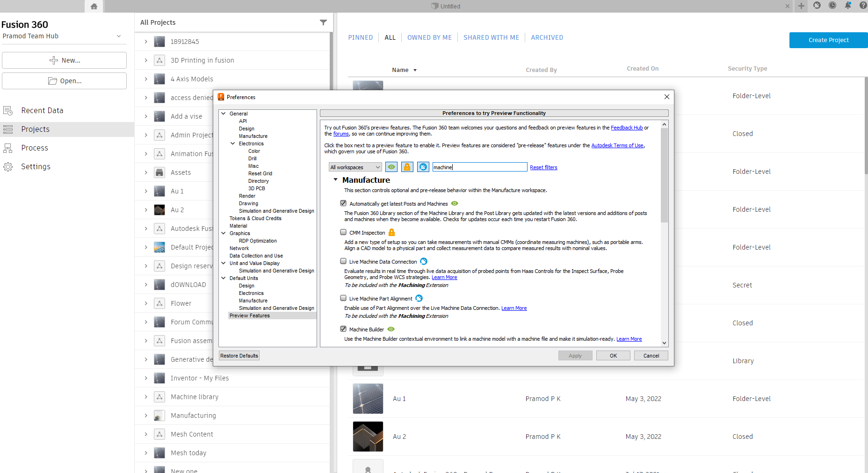The height and width of the screenshot is (473, 868).
Task: Click the preview features search field
Action: (479, 167)
